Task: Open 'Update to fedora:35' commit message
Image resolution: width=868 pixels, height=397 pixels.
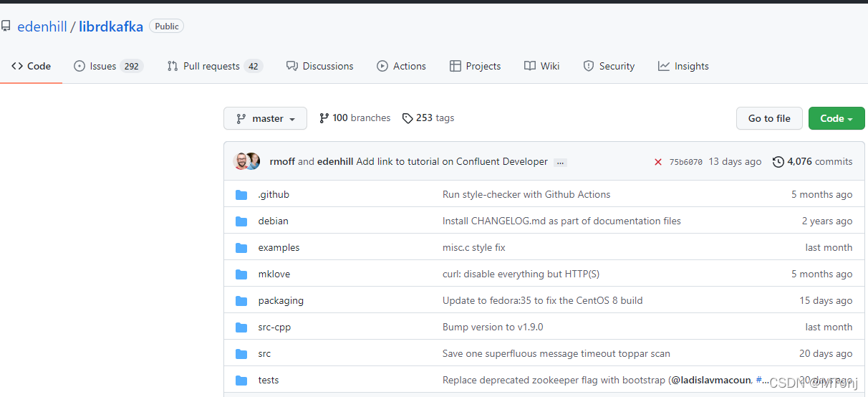Action: click(x=543, y=300)
